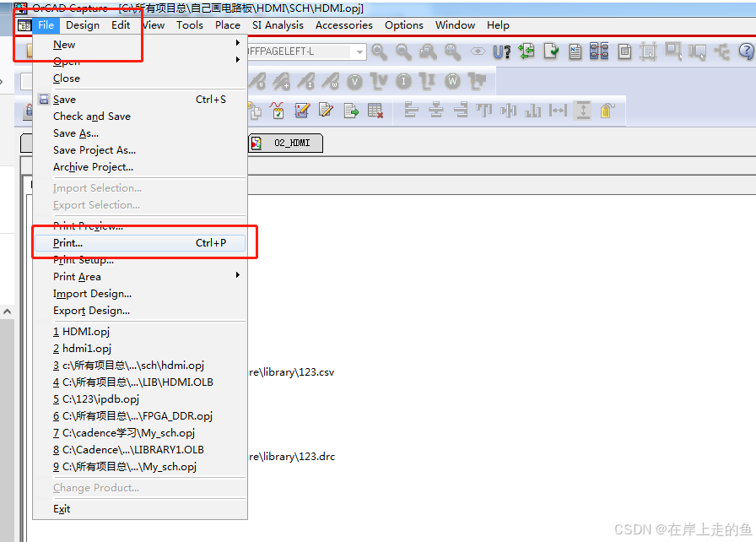
Task: Click the current display on selected part icon
Action: (x=428, y=82)
